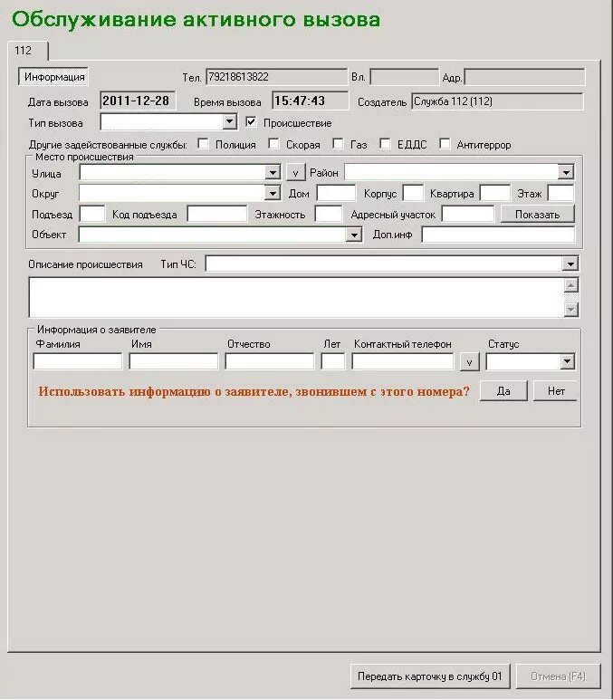Open the Тип ЧС dropdown
613x700 pixels.
point(570,264)
